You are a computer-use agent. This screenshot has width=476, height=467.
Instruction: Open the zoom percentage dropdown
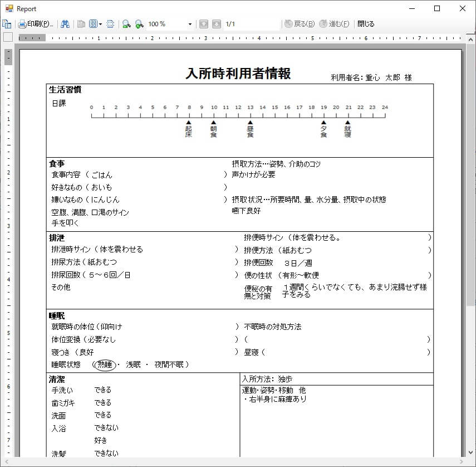190,23
